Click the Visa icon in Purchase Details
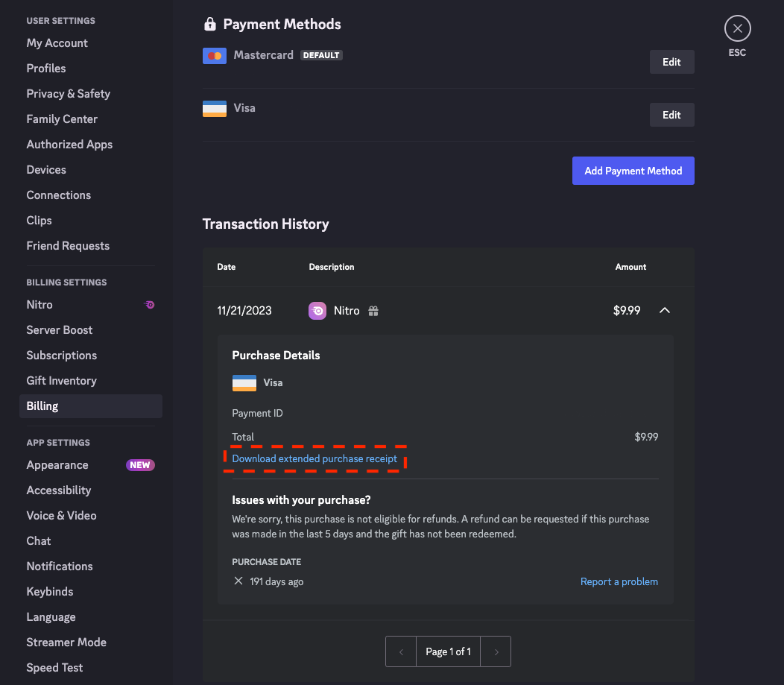Screen dimensions: 784x685 pyautogui.click(x=244, y=383)
